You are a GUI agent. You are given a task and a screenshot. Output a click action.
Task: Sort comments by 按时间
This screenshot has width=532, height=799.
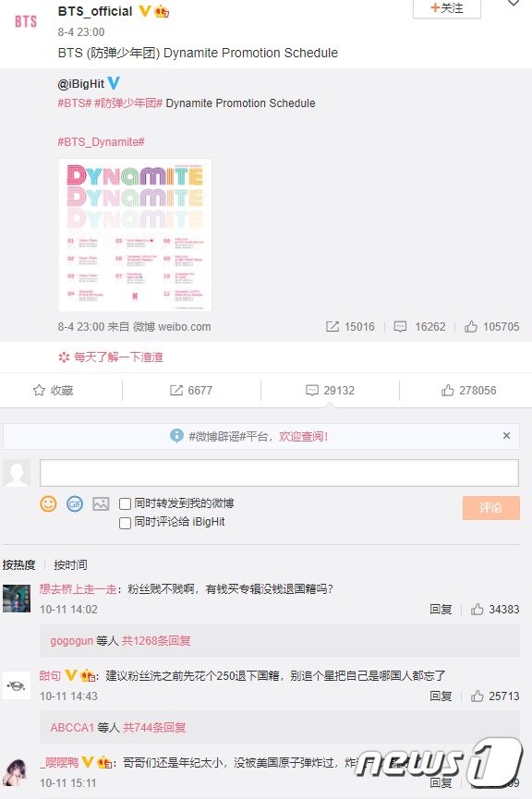(x=70, y=564)
